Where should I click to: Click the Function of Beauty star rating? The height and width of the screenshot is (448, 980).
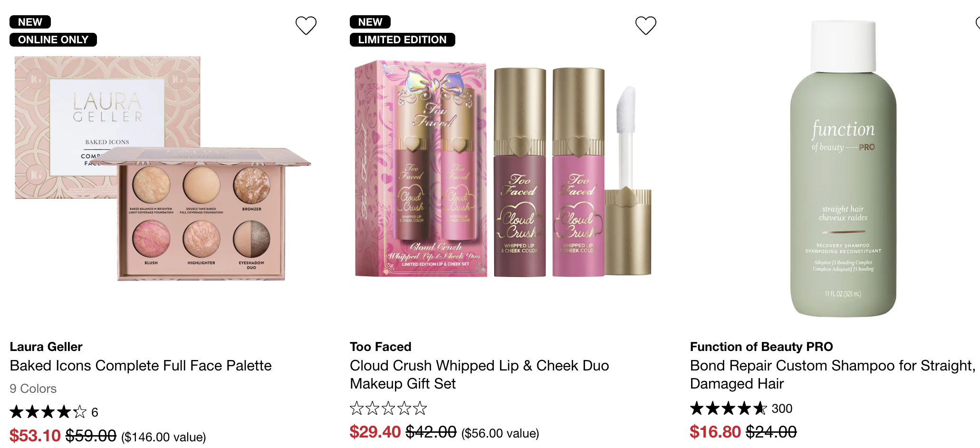(x=728, y=408)
